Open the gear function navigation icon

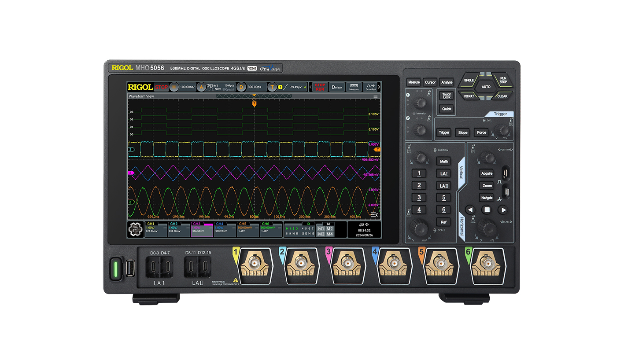click(136, 229)
